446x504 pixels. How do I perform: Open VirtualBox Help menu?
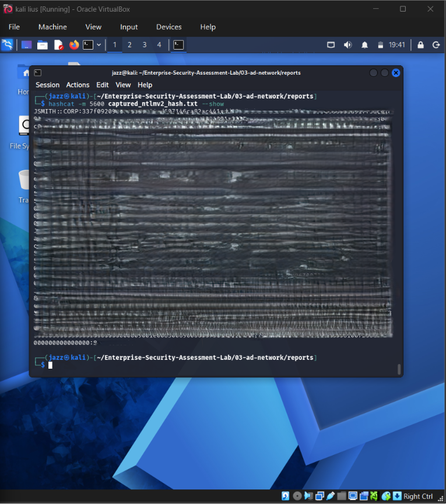click(x=208, y=27)
